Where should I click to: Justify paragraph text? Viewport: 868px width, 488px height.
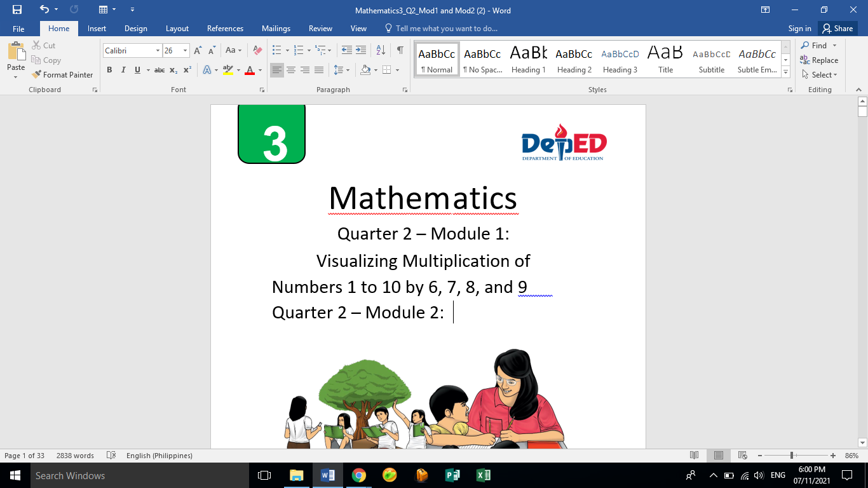pyautogui.click(x=319, y=70)
